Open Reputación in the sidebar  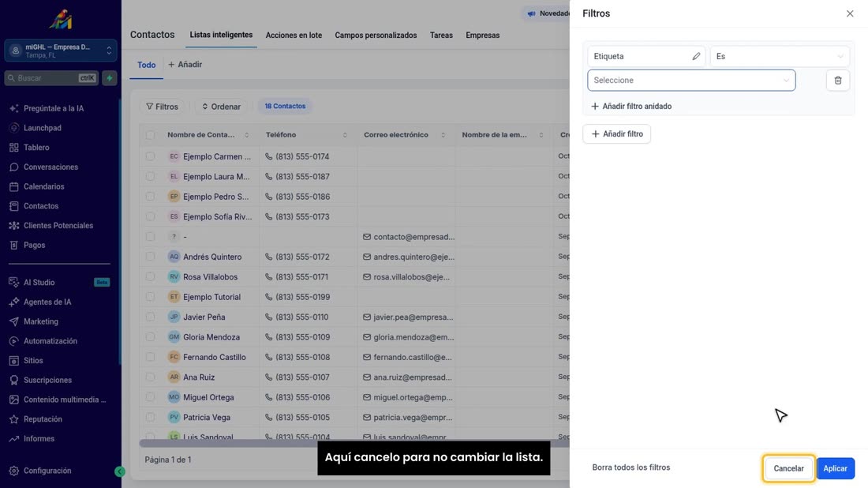point(43,419)
